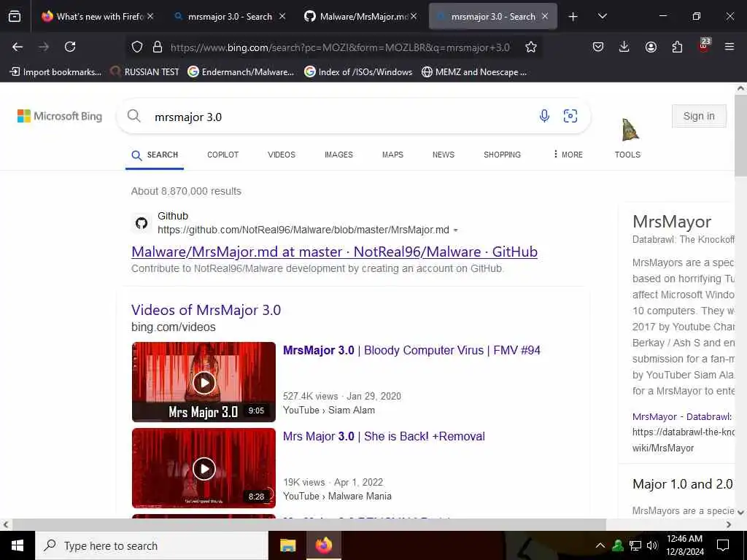Select the VIDEOS search tab
This screenshot has width=747, height=560.
[x=282, y=155]
